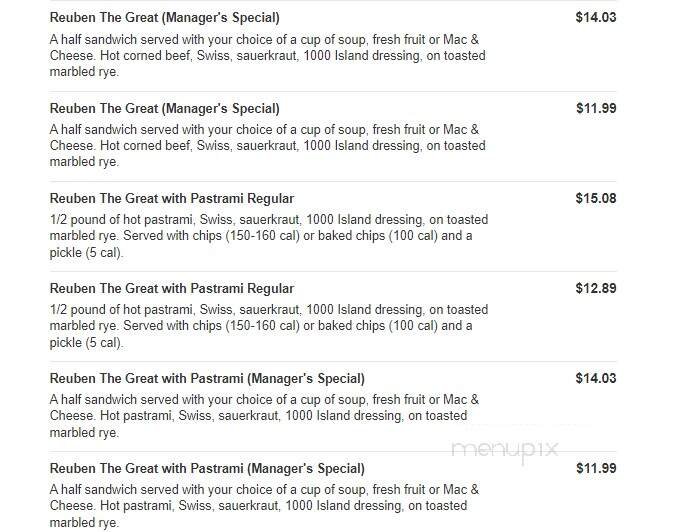The width and height of the screenshot is (684, 532).
Task: Select the description of the $11.99 corned beef Reuben
Action: [x=268, y=146]
